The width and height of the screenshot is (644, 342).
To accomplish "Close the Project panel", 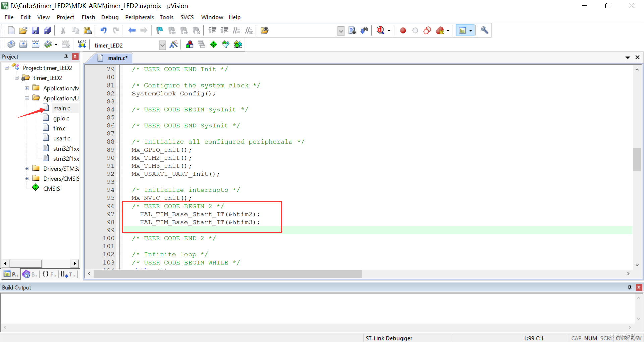I will point(75,56).
